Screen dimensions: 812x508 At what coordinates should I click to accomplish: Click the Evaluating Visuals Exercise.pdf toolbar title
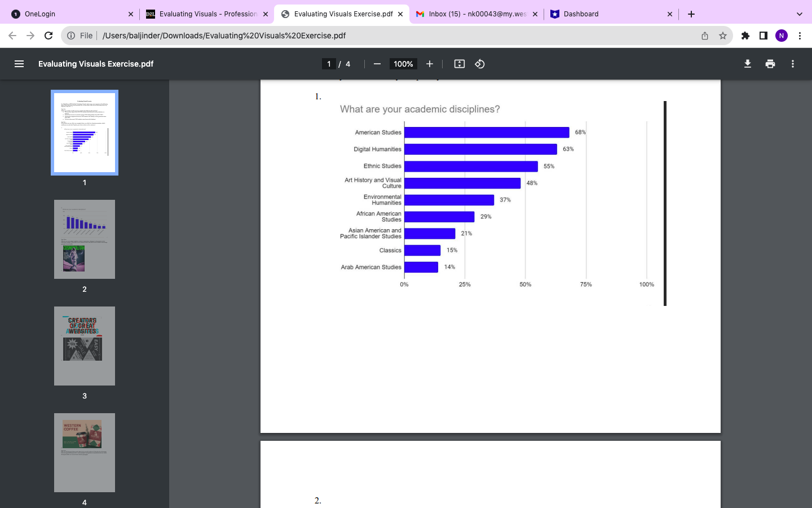pos(96,64)
